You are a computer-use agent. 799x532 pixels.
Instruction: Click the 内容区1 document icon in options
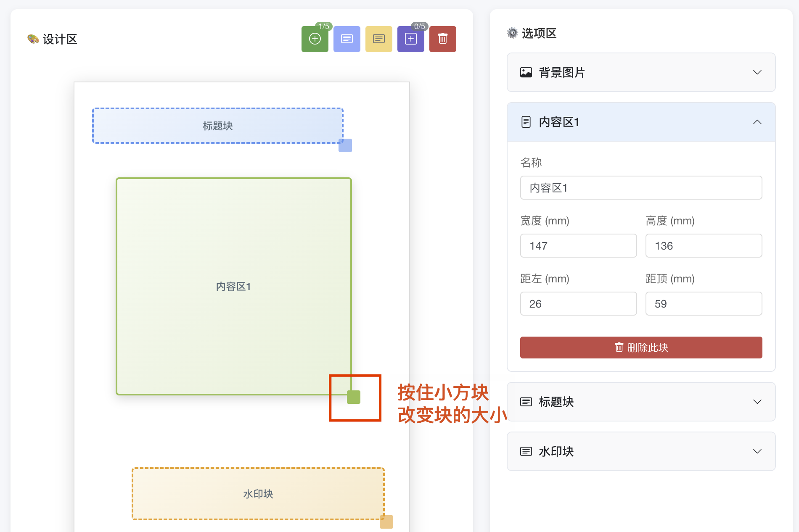click(526, 122)
